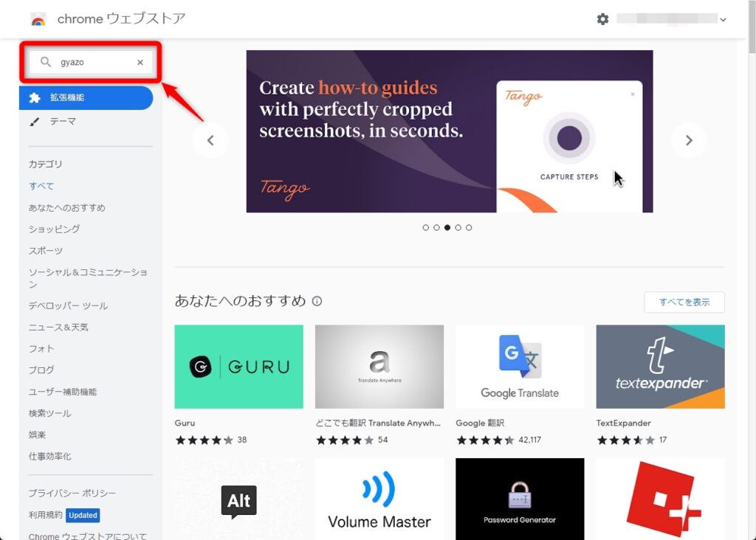The image size is (756, 540).
Task: Click the Google 翻訳 star rating
Action: pyautogui.click(x=486, y=440)
